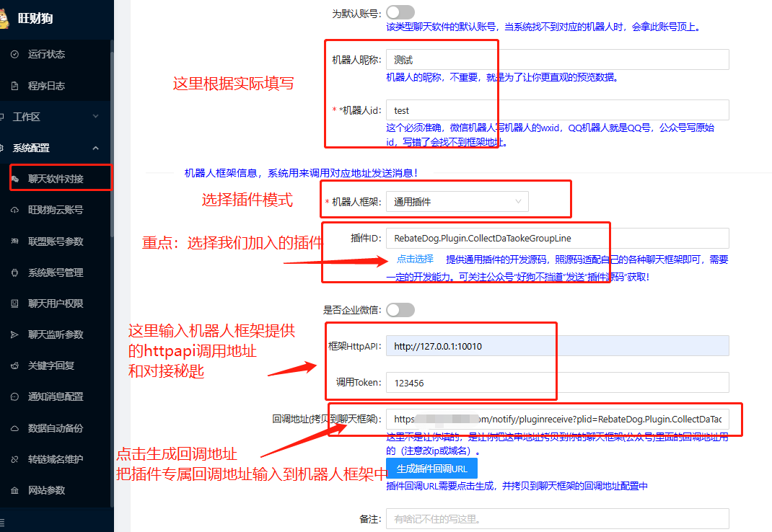Click the 框架HttpAPI input field
Image resolution: width=772 pixels, height=532 pixels.
pyautogui.click(x=557, y=346)
